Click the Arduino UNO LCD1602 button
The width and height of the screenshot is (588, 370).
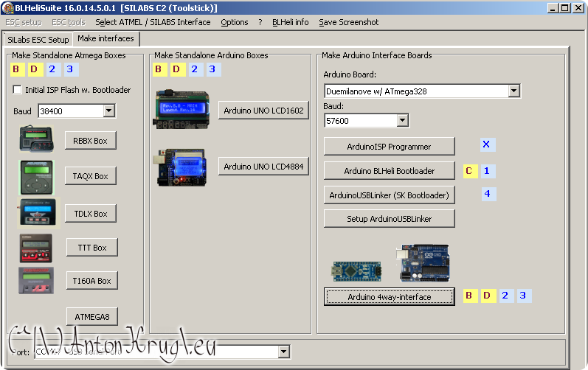click(263, 110)
